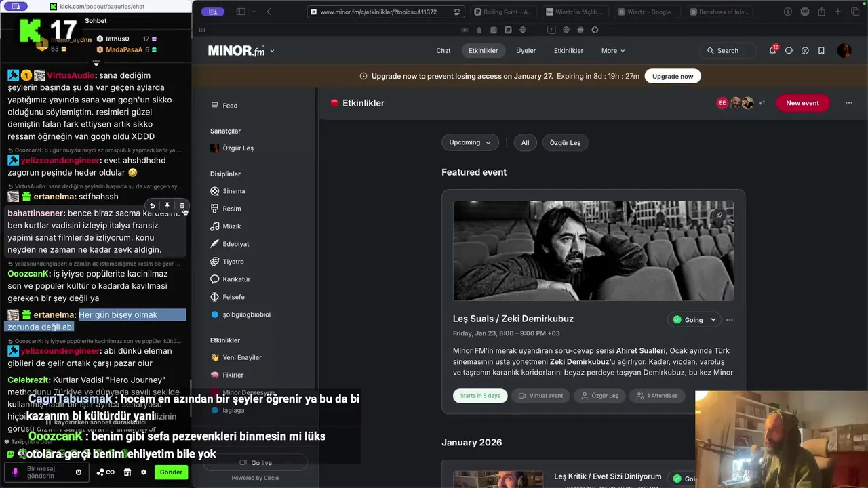This screenshot has height=488, width=868.
Task: Open new browser tab plus icon
Action: pos(837,12)
